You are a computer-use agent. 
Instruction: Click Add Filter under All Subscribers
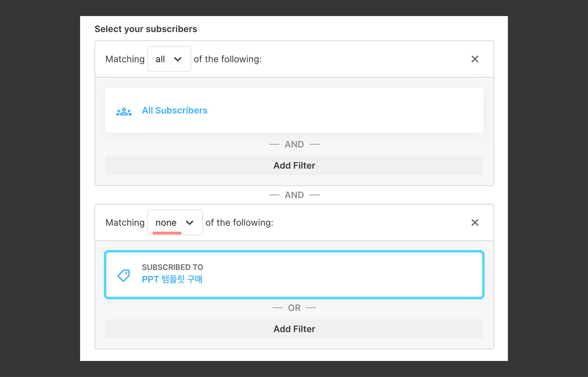(294, 166)
